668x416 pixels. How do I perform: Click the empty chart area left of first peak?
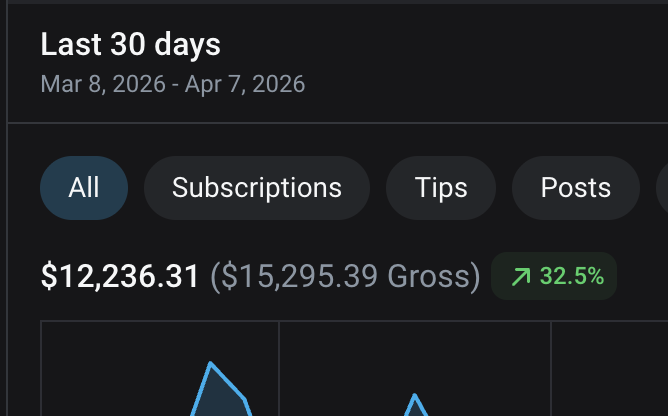tap(115, 369)
